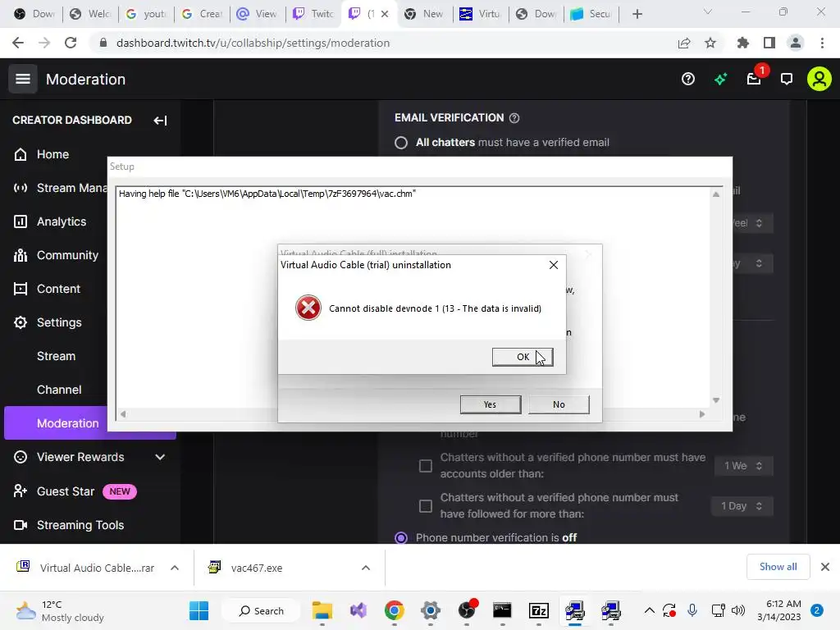This screenshot has height=630, width=840.
Task: Open the 1 We account age dropdown
Action: [743, 466]
